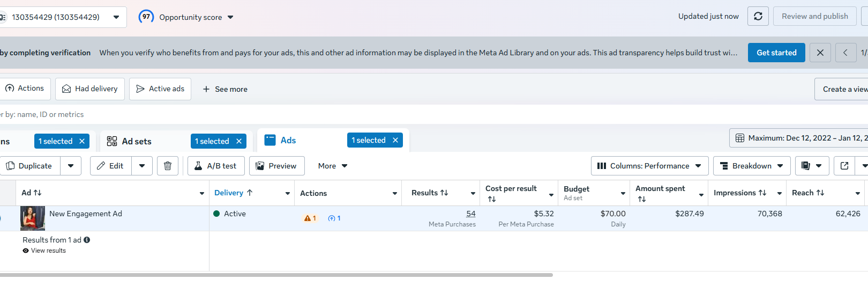Click the recommendation icon in Actions column

[332, 218]
